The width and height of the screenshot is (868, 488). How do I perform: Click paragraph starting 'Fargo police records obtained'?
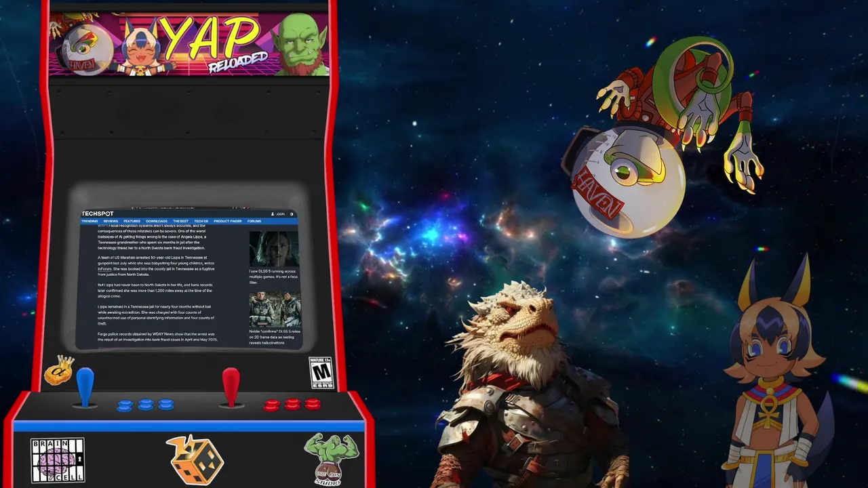click(157, 337)
